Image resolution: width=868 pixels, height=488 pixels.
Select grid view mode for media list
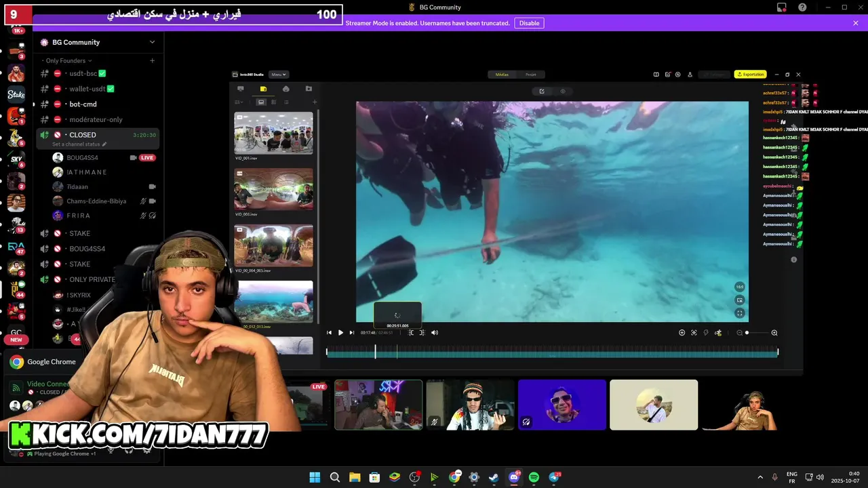click(273, 102)
